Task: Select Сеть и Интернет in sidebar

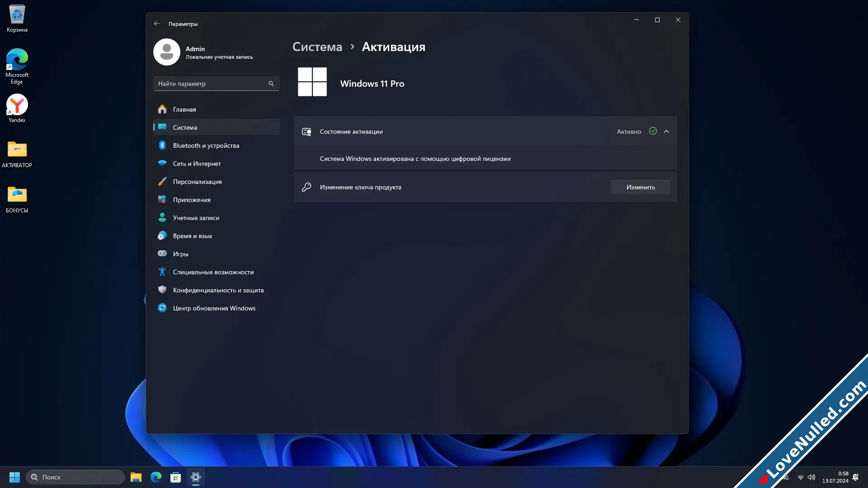Action: click(x=217, y=164)
